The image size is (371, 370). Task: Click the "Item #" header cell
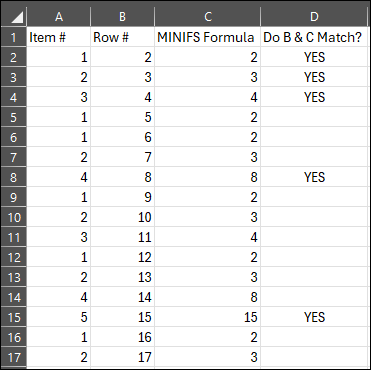coord(59,37)
